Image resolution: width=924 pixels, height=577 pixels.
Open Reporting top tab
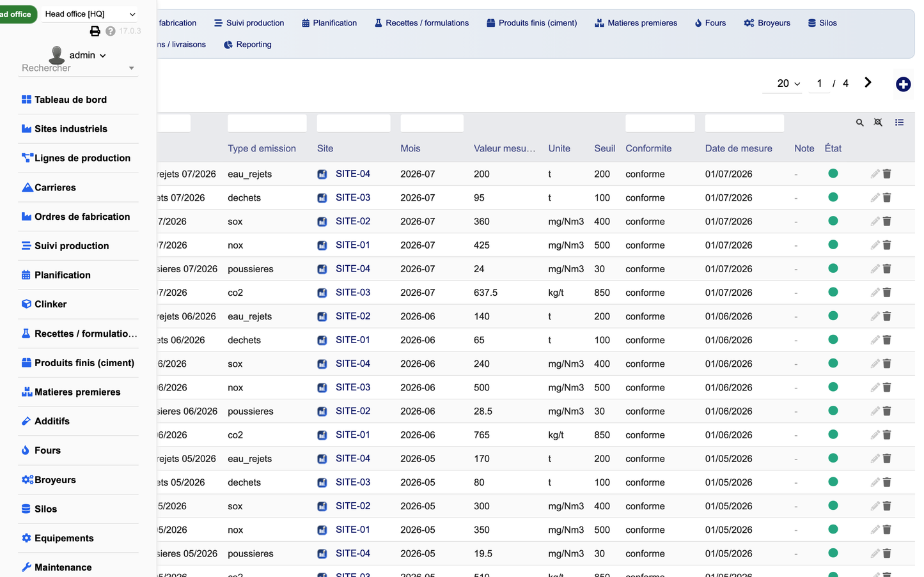click(248, 45)
